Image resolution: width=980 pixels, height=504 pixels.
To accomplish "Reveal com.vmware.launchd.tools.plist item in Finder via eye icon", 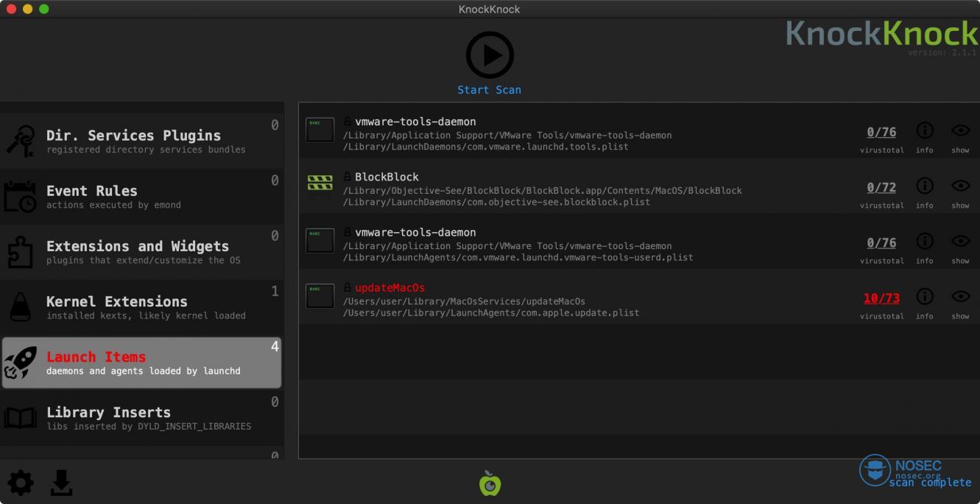I will [960, 130].
